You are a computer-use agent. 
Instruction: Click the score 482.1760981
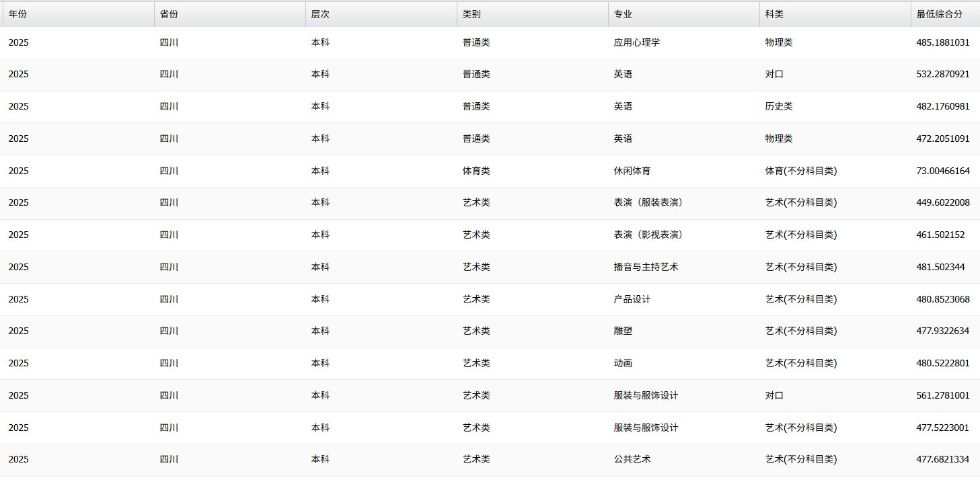[x=943, y=106]
